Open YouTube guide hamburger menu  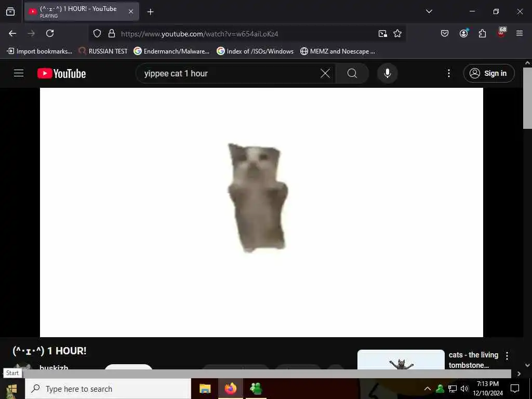[x=19, y=73]
